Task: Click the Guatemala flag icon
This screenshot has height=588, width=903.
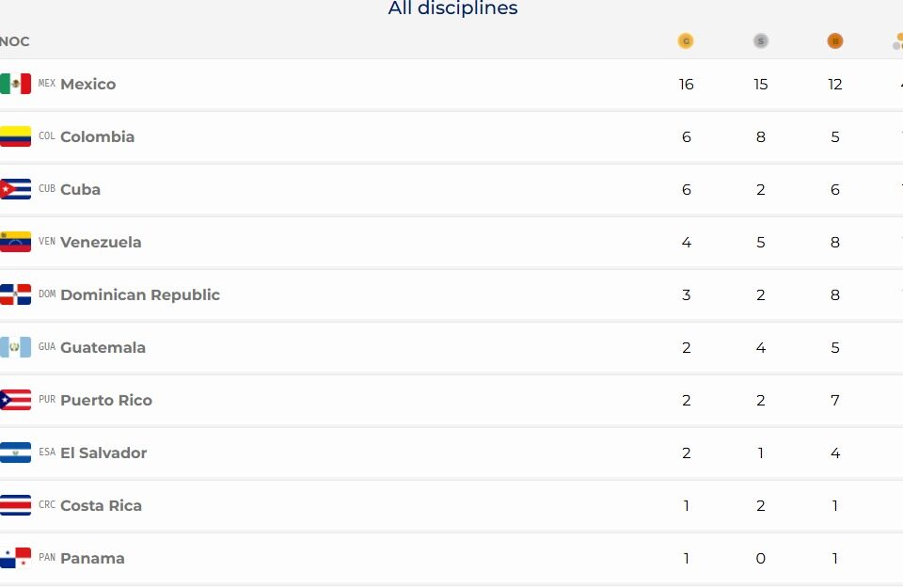Action: point(15,347)
